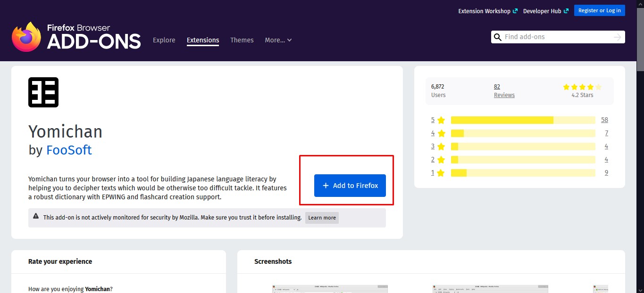Click the second Yomichan screenshot thumbnail
This screenshot has width=644, height=293.
point(490,289)
